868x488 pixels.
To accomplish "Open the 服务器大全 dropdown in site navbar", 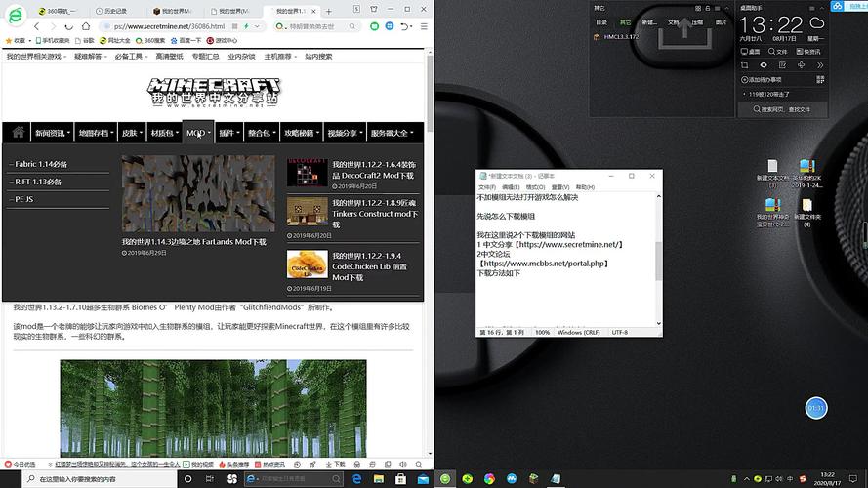I will pos(392,133).
